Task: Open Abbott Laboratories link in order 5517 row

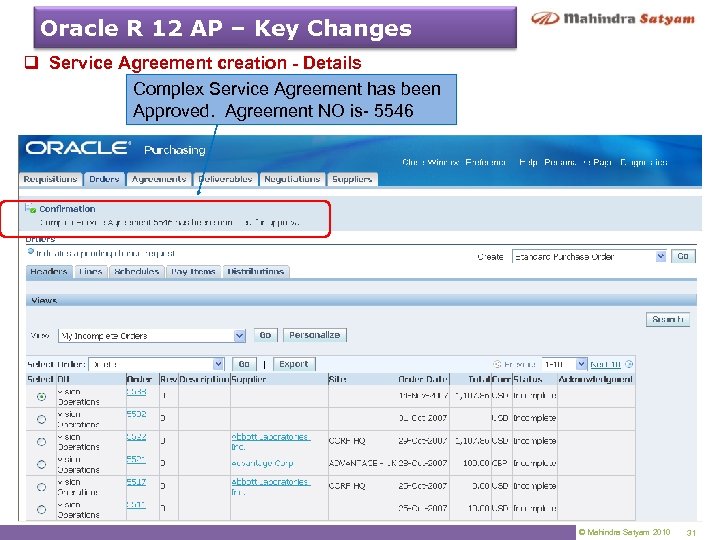Action: pos(270,487)
